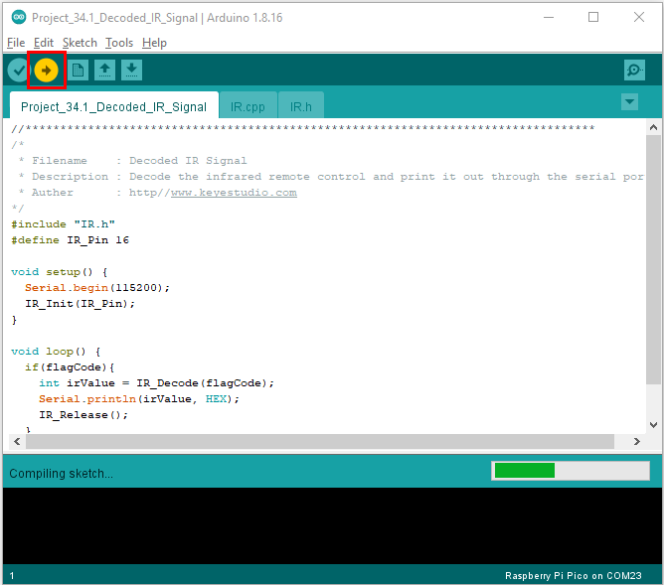Screen dimensions: 664x586
Task: Open the Help menu
Action: [154, 43]
